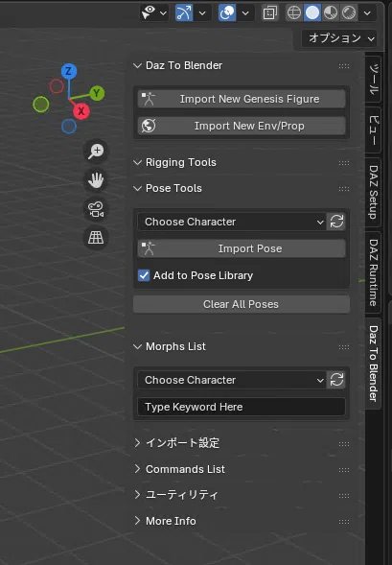The height and width of the screenshot is (565, 392).
Task: Switch to the ビュー sidebar tab
Action: click(373, 130)
